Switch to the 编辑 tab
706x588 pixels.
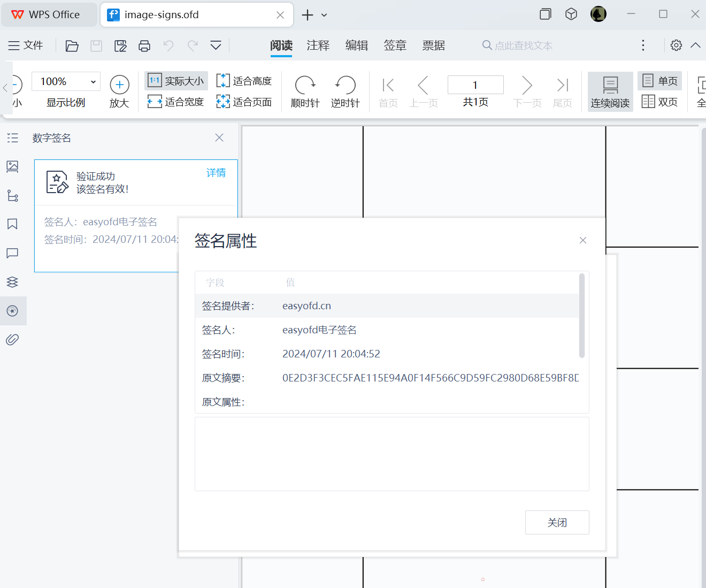[x=357, y=45]
